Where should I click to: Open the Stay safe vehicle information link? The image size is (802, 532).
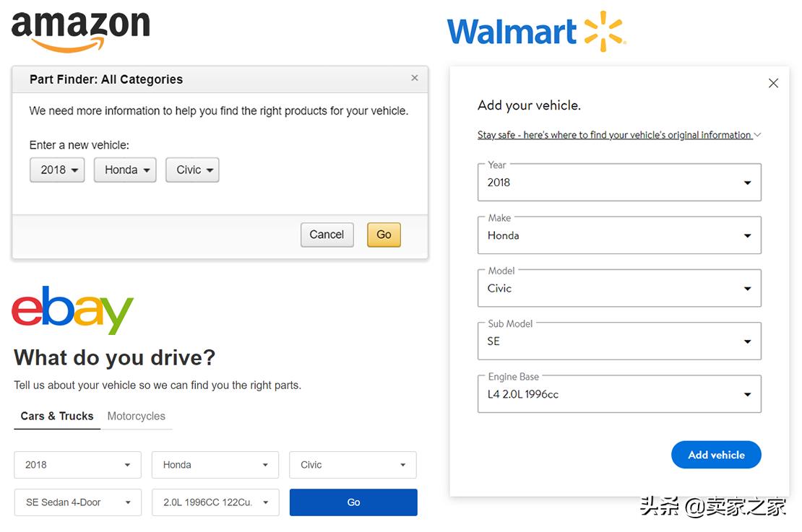615,135
